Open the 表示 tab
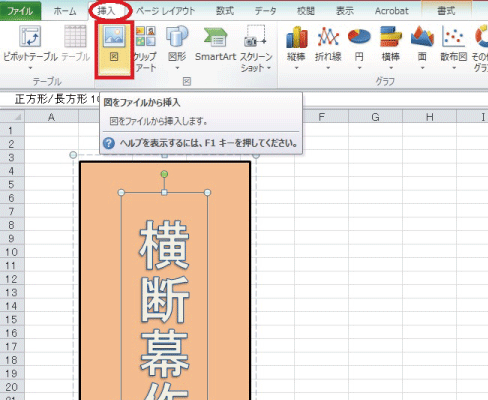This screenshot has height=400, width=488. click(x=345, y=11)
